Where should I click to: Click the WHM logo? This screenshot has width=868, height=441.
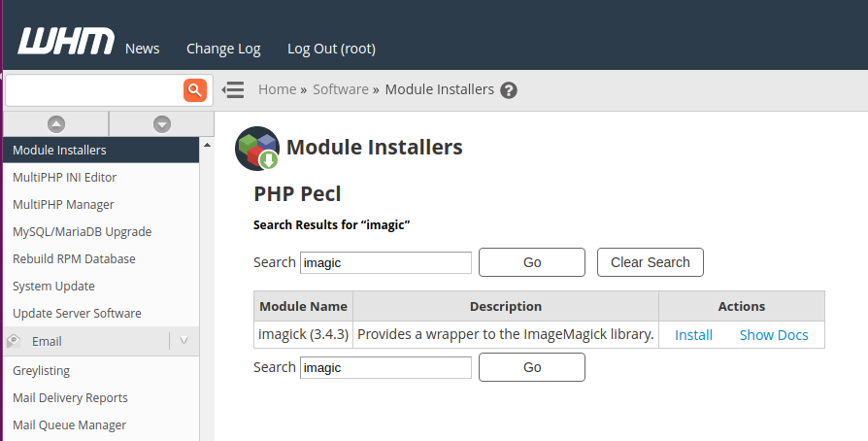[66, 43]
